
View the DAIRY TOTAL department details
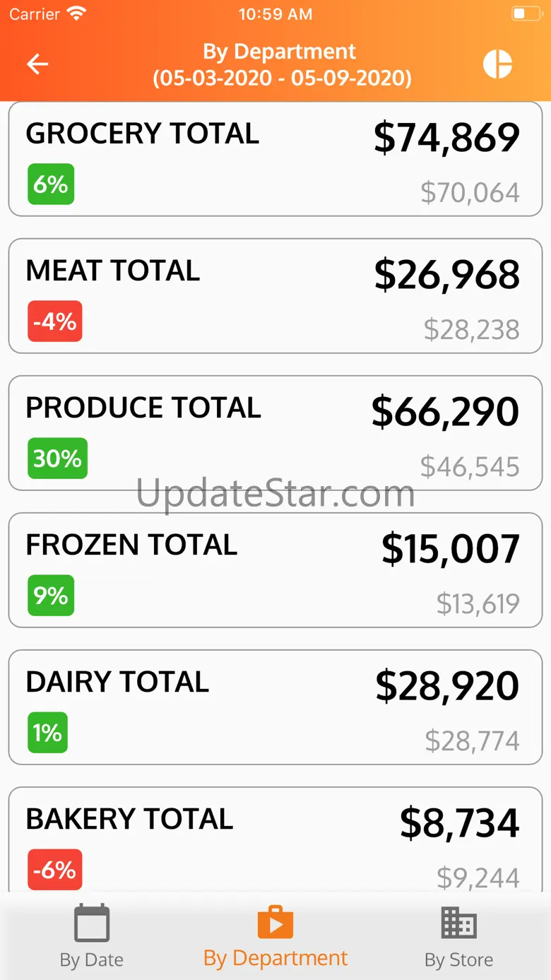click(275, 707)
